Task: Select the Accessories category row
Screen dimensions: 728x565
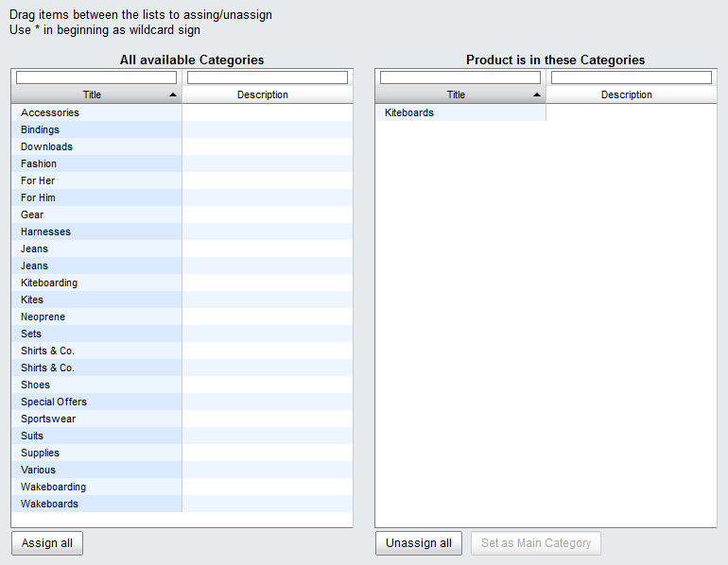Action: click(x=182, y=112)
